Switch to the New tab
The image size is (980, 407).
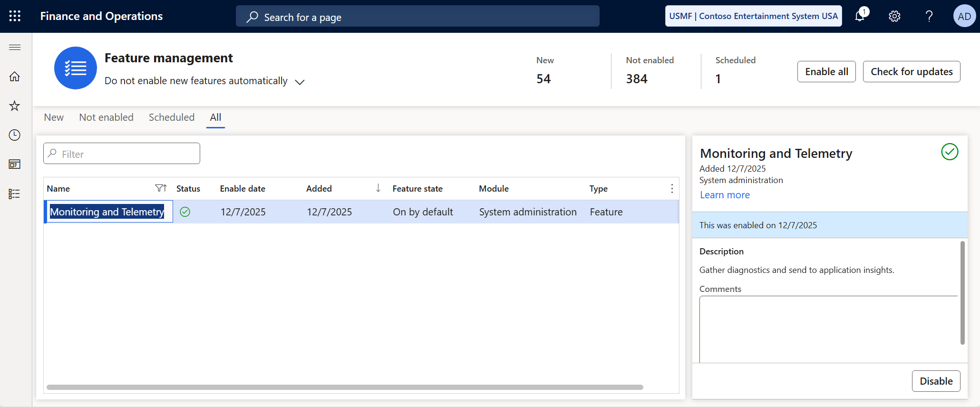(x=54, y=117)
